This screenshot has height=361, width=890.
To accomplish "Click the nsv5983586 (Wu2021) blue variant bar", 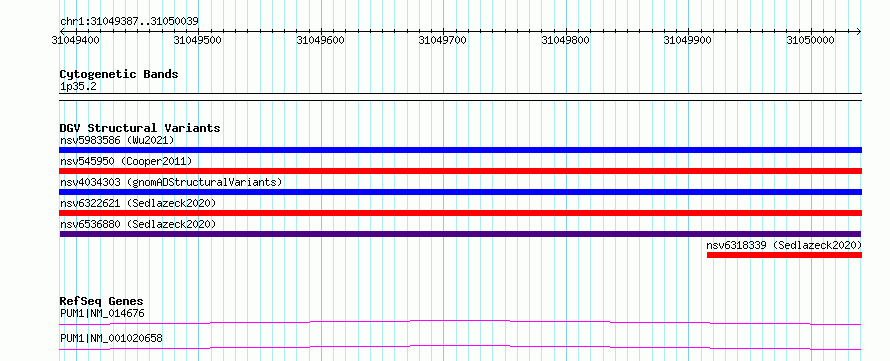I will [x=460, y=150].
